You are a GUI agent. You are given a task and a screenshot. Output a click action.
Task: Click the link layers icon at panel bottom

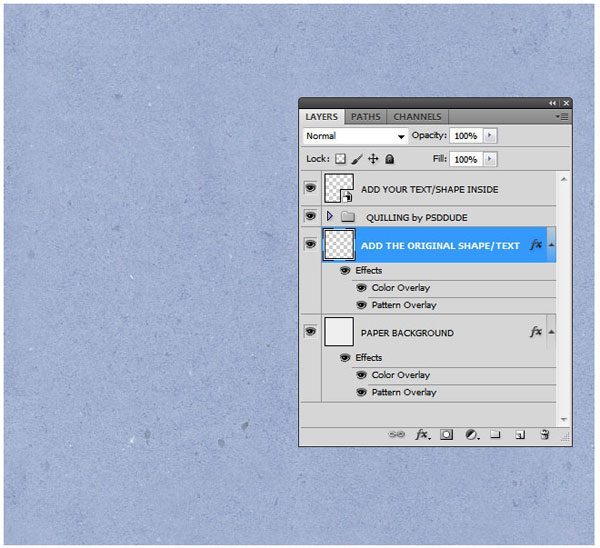396,434
